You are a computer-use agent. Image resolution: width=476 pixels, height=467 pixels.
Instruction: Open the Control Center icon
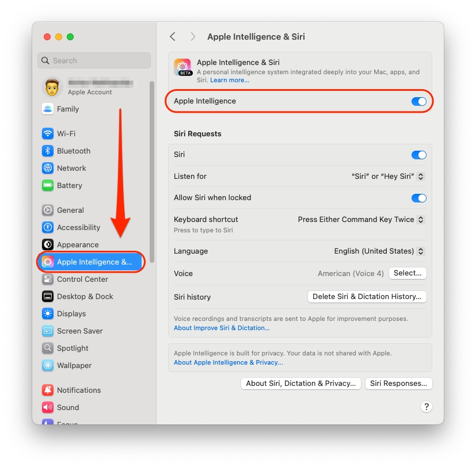pyautogui.click(x=48, y=280)
